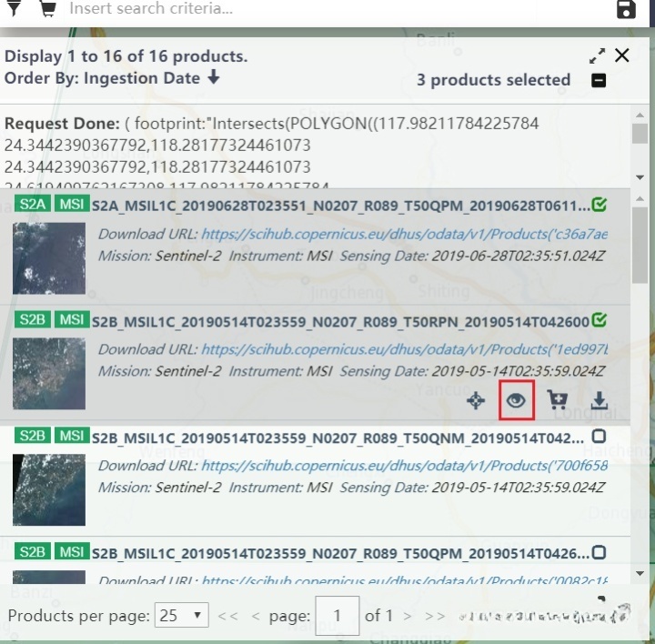The image size is (655, 644).
Task: Download the T50RPN product
Action: pos(599,400)
